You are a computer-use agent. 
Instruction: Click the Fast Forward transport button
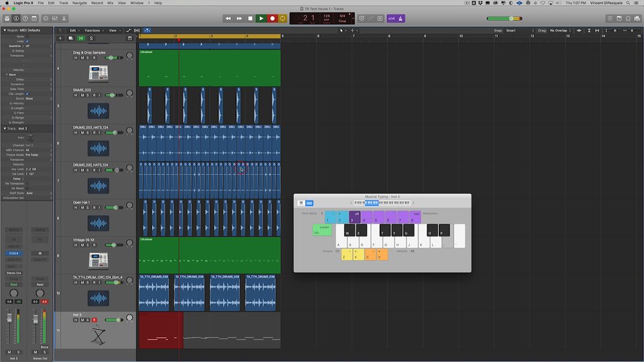point(239,19)
